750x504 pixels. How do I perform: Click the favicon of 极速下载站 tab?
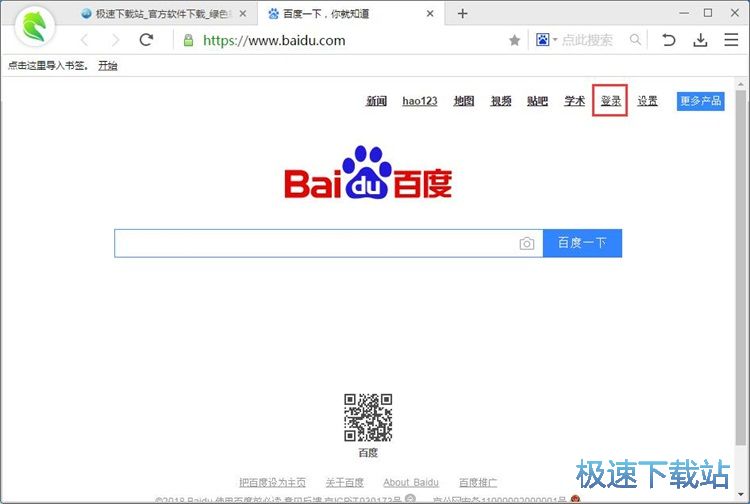(86, 14)
